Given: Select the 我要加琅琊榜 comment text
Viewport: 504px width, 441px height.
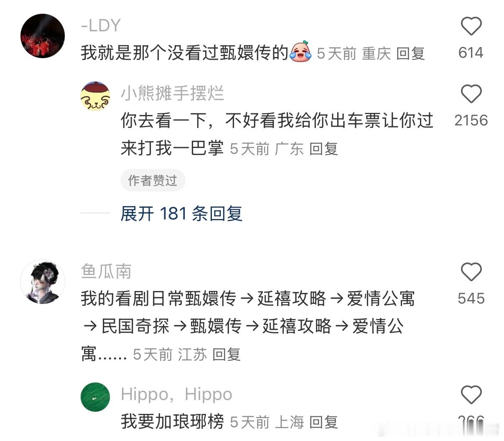Looking at the screenshot, I should tap(173, 421).
